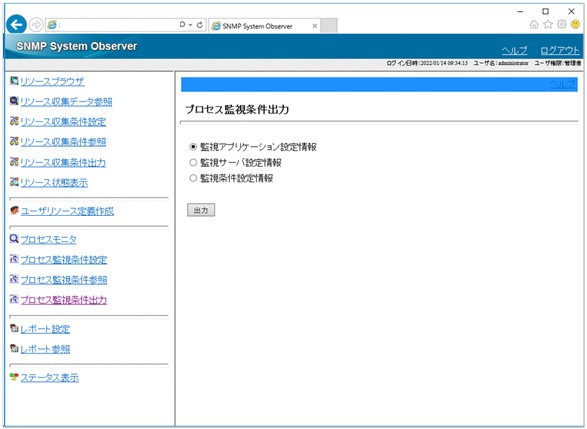Click the ログイン日時 timestamp text
The width and height of the screenshot is (587, 429).
point(427,63)
